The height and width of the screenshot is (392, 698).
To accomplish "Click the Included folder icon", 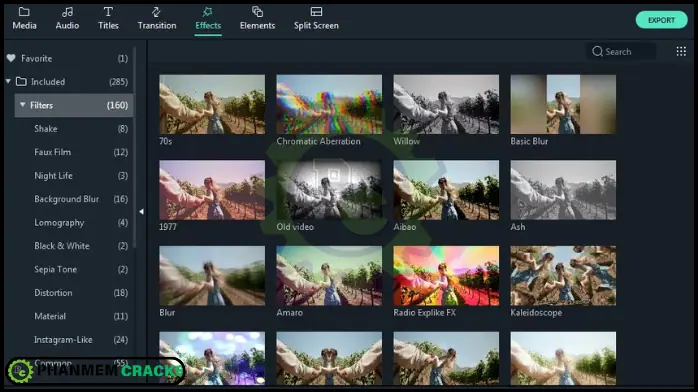I will (21, 81).
